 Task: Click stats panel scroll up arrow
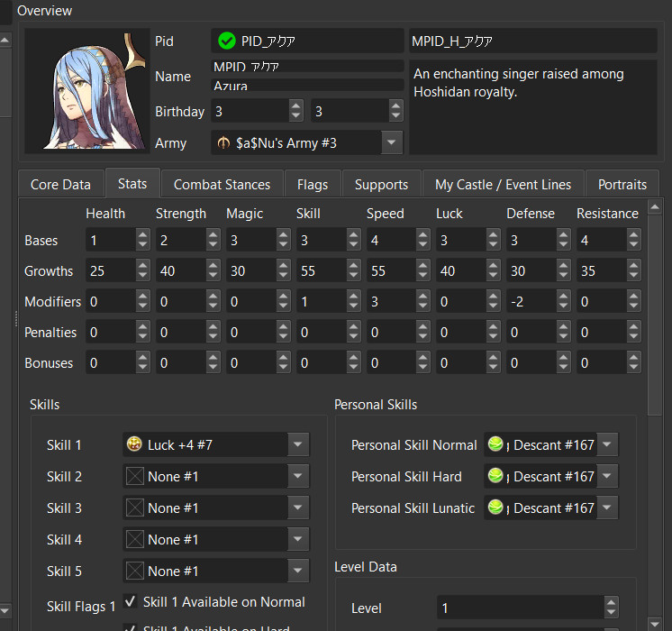click(654, 207)
